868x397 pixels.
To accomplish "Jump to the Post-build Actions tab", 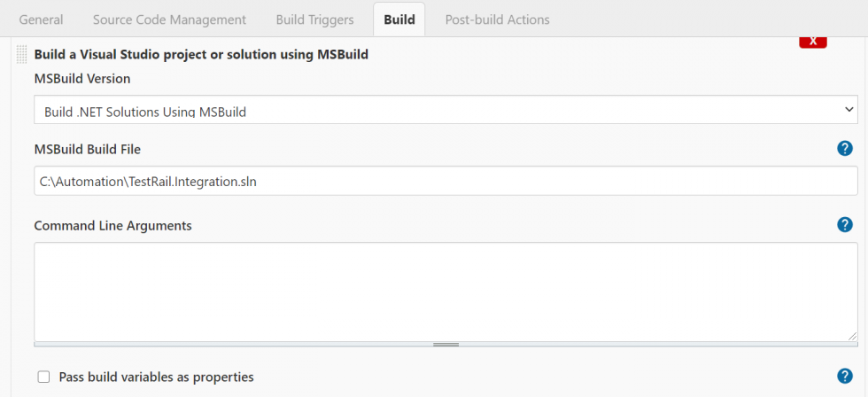I will click(x=497, y=19).
